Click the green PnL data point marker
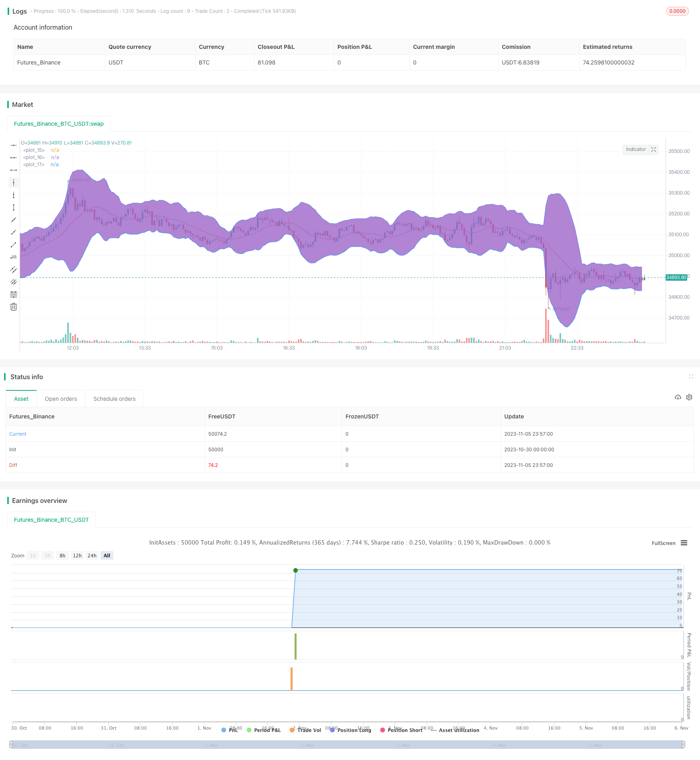The image size is (700, 760). [x=295, y=570]
